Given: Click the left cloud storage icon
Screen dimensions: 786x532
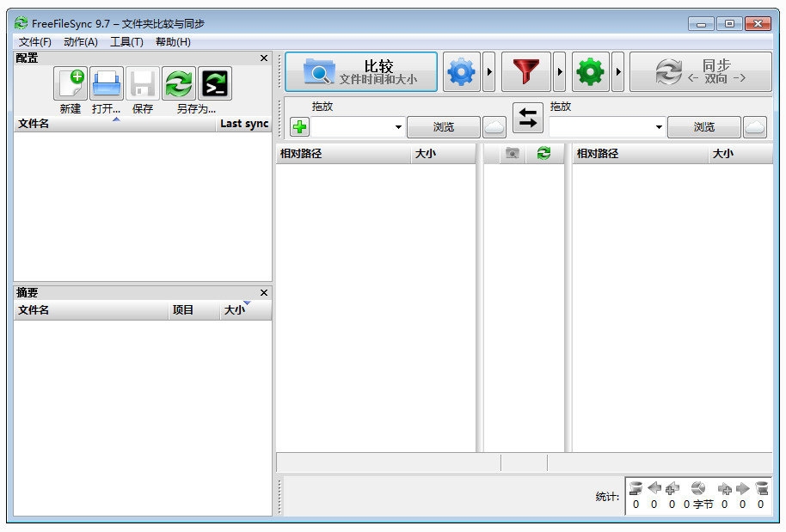Looking at the screenshot, I should (494, 127).
